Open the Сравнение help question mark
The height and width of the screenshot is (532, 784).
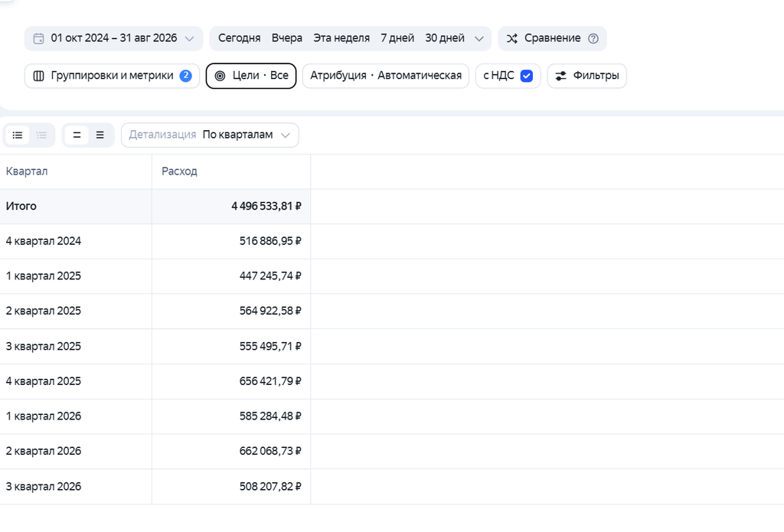coord(593,38)
